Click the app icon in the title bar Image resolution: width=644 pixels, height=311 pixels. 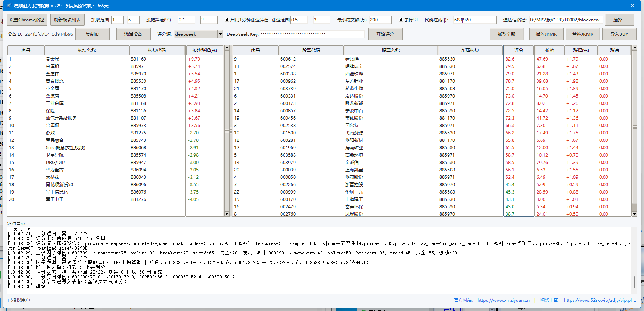pyautogui.click(x=9, y=6)
